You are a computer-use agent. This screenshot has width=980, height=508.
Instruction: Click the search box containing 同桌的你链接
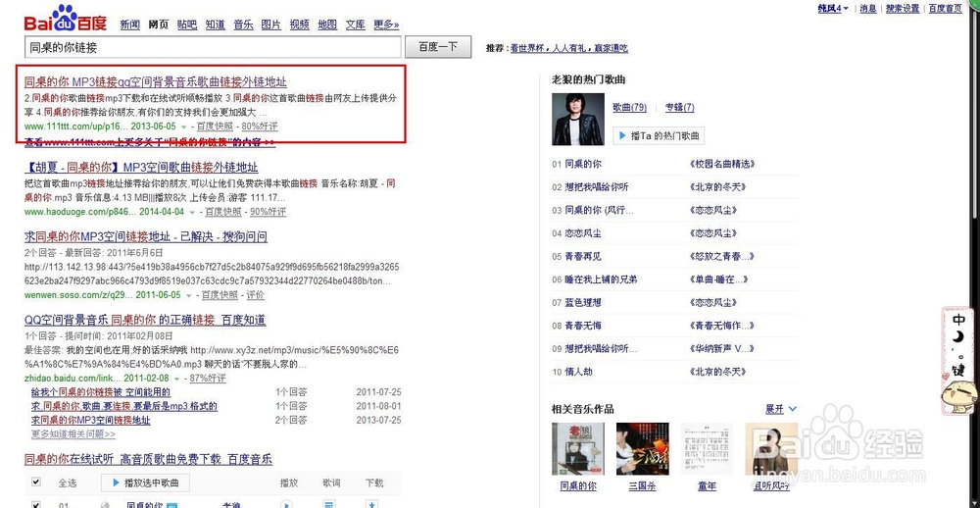(213, 47)
